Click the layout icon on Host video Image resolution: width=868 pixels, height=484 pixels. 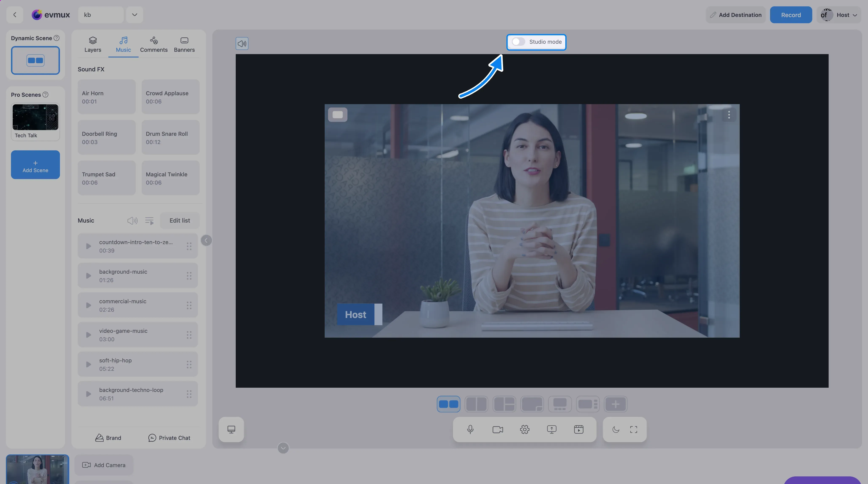338,115
